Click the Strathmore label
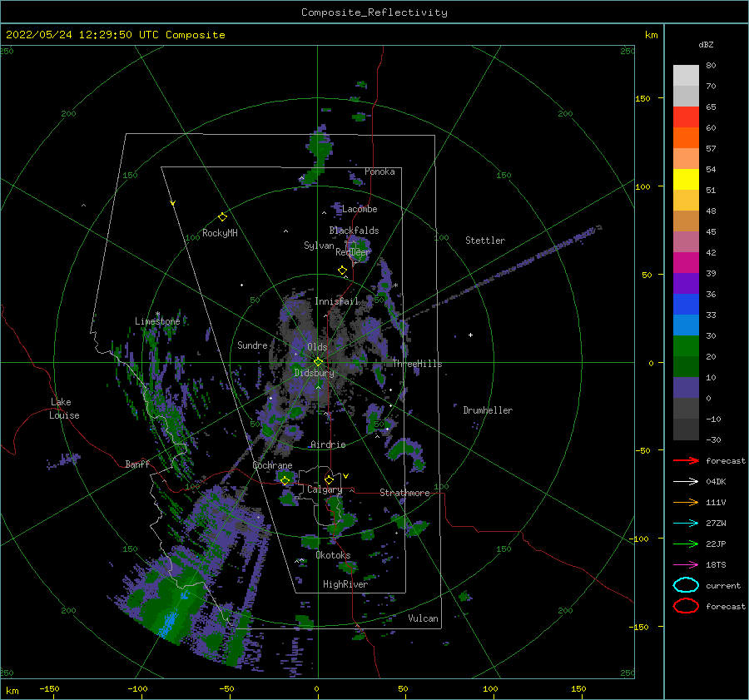Image resolution: width=749 pixels, height=700 pixels. pos(404,493)
